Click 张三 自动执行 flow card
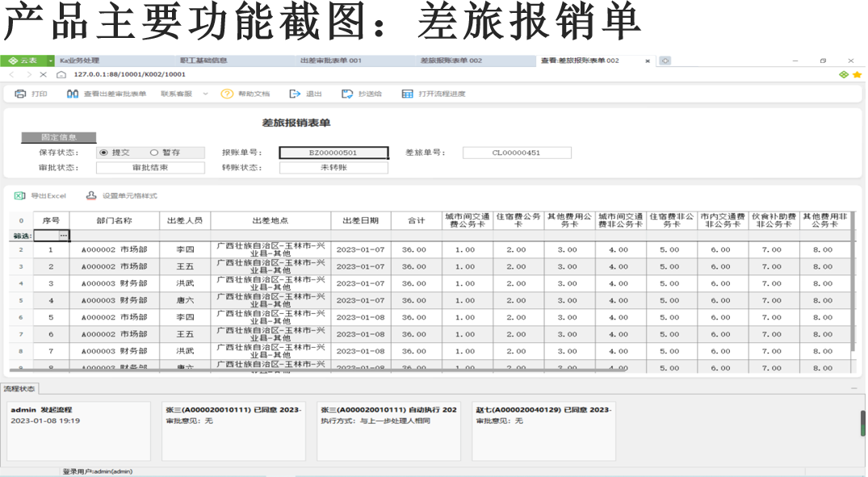Screen dimensions: 868x477 [388, 431]
